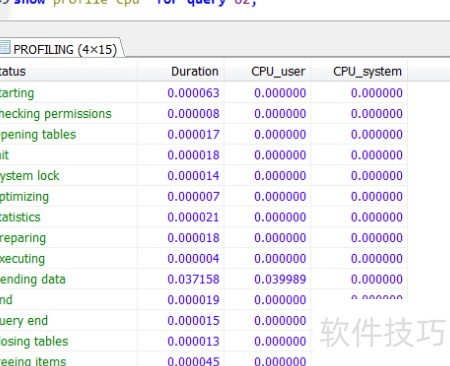
Task: Select the 'init' status cell
Action: 68,155
